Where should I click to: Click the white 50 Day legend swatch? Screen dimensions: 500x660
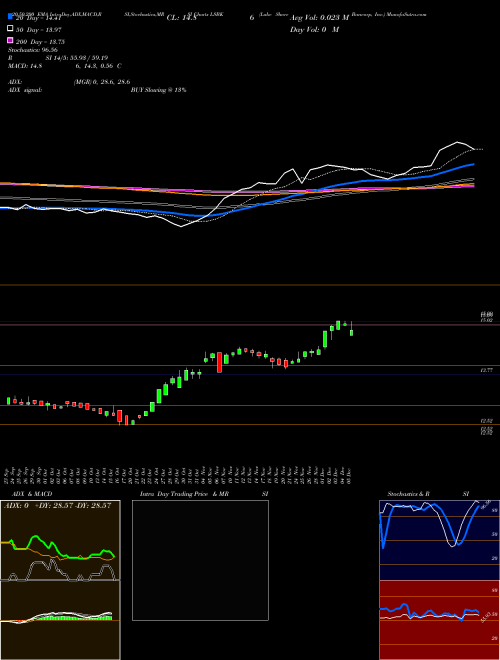(10, 29)
